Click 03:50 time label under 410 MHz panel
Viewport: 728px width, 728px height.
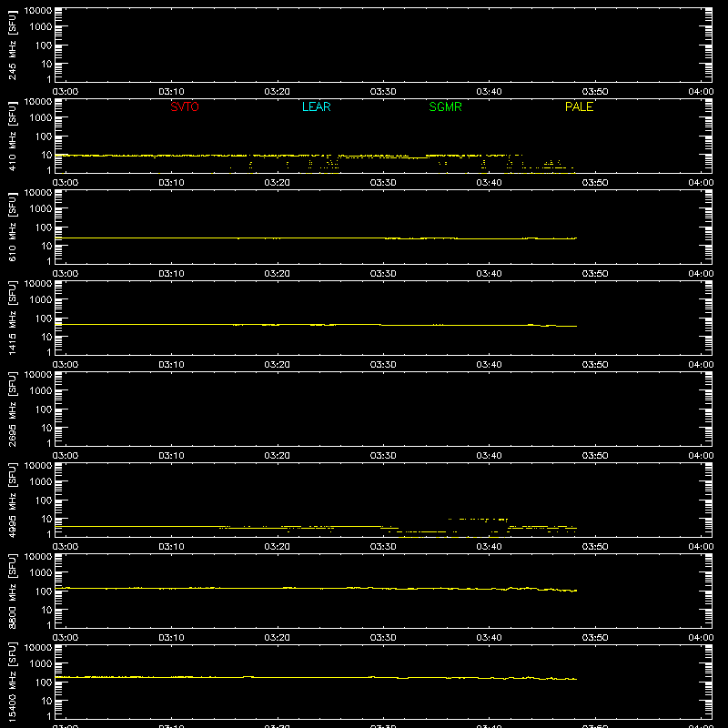pos(595,183)
